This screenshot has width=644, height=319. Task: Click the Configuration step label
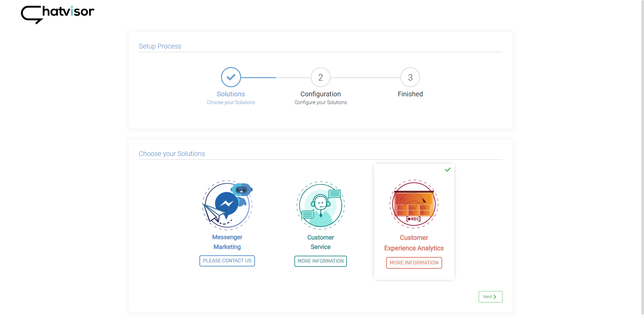(321, 94)
